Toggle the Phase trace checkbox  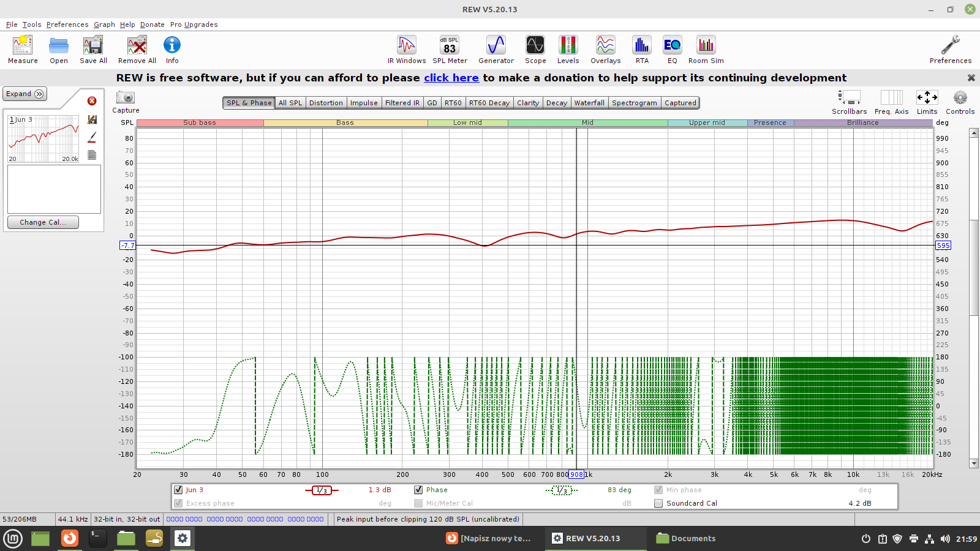[x=418, y=490]
